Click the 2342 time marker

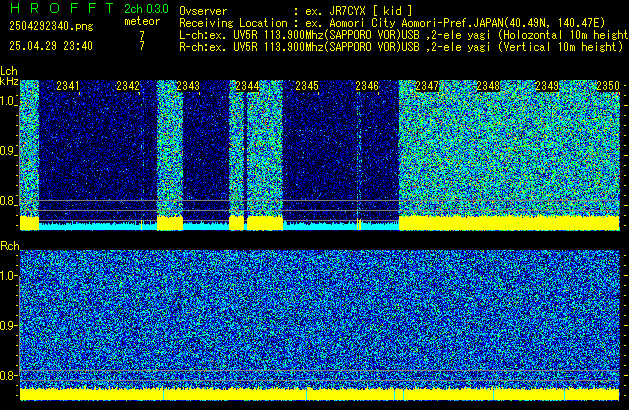point(128,86)
